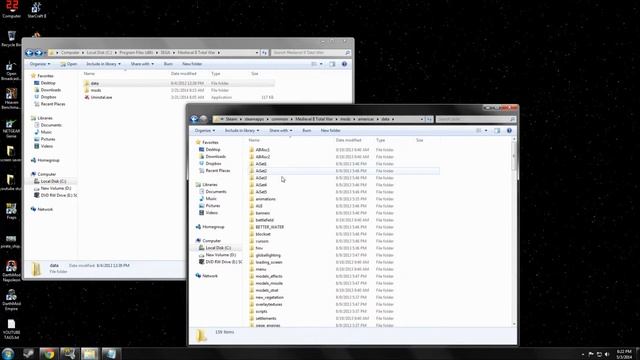
Task: Change view icon in back Explorer window
Action: tap(314, 64)
